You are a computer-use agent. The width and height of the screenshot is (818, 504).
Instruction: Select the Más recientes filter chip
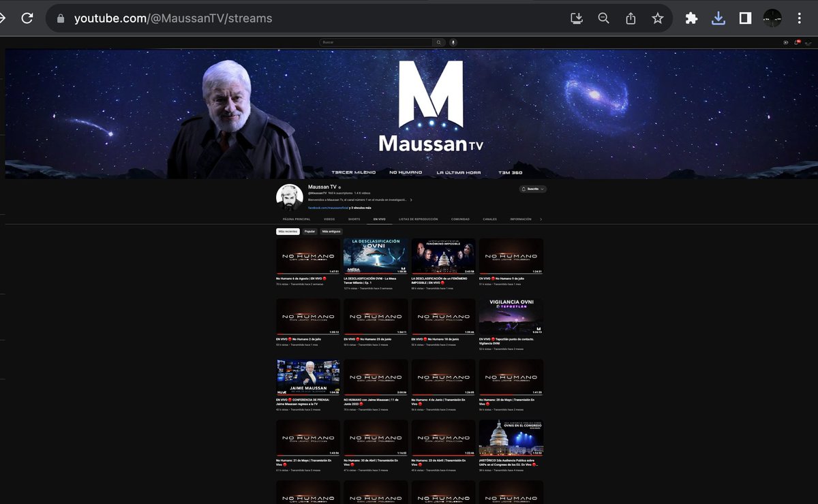pos(288,232)
